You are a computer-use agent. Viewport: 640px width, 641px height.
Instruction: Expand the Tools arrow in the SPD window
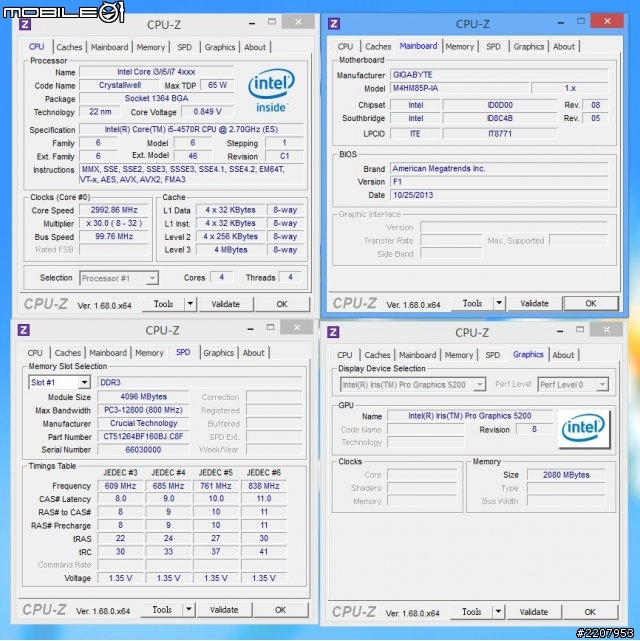point(188,610)
